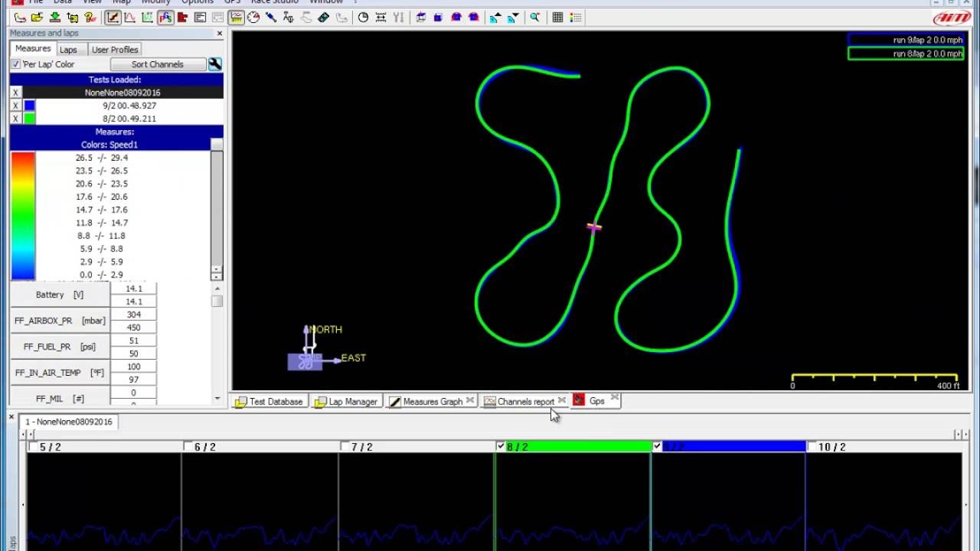Select the FF_AIRBOX_PR [mbar] channel row
The width and height of the screenshot is (980, 551).
[60, 321]
